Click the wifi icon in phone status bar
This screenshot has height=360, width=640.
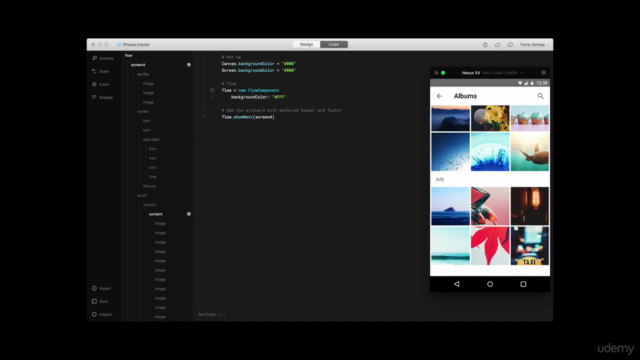tap(520, 83)
